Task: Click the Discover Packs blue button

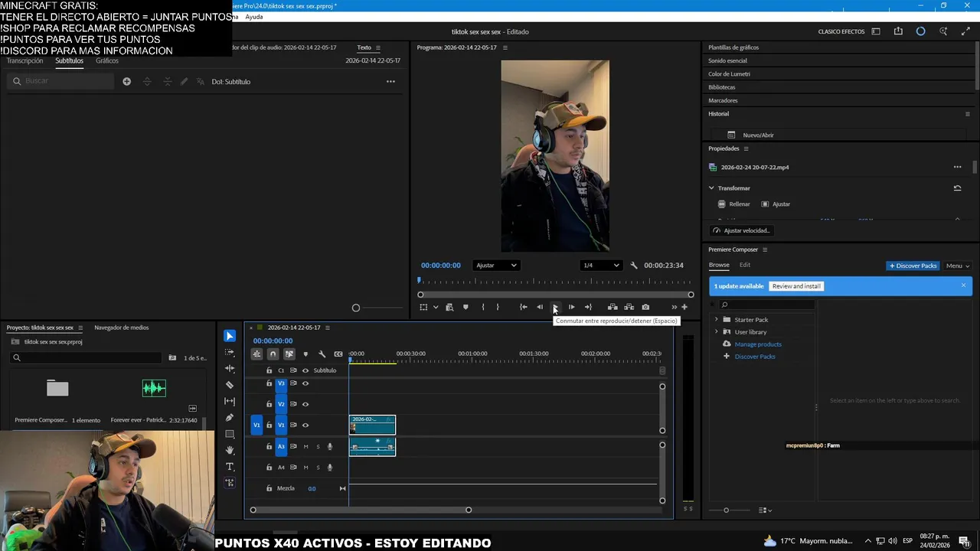Action: 913,266
